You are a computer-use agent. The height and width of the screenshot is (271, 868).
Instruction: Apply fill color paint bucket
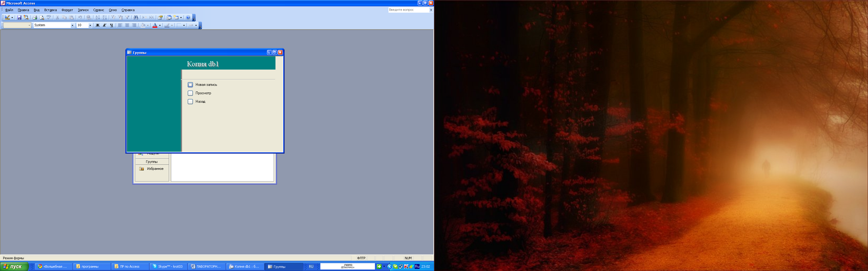[x=143, y=25]
